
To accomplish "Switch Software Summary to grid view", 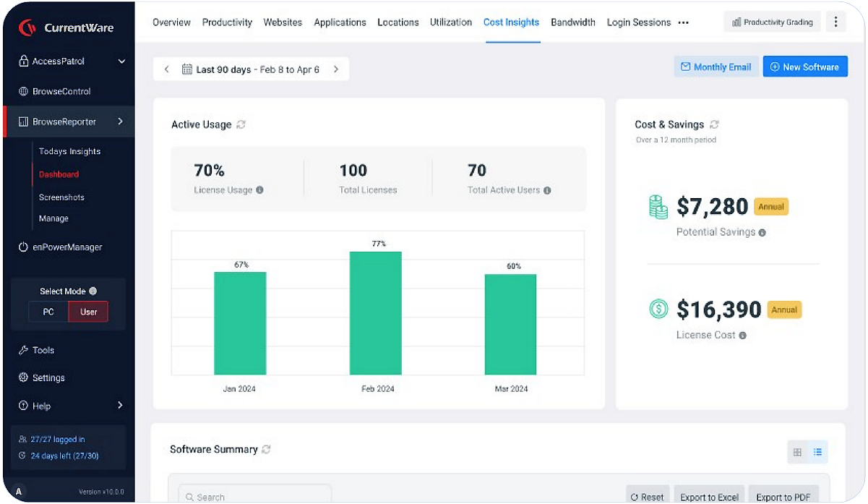I will click(797, 452).
